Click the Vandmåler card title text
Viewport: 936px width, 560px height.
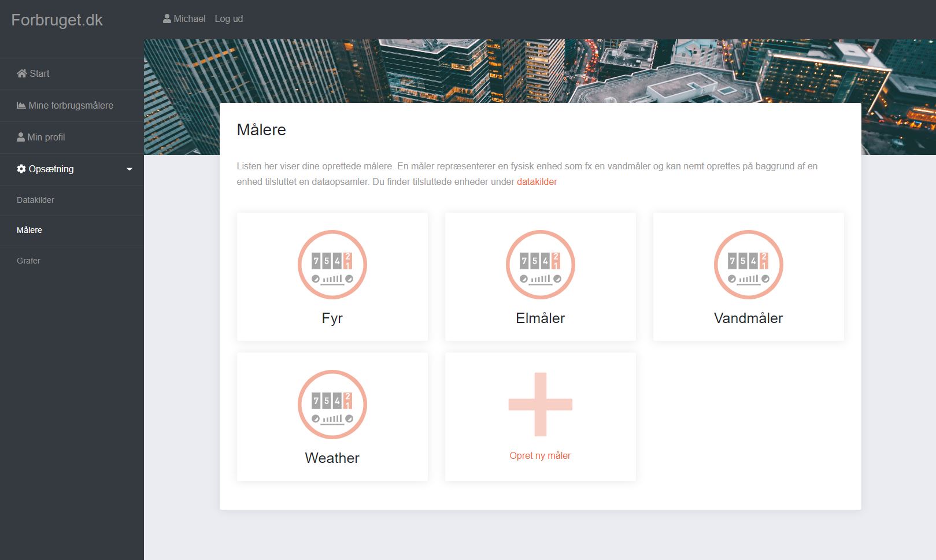coord(748,318)
